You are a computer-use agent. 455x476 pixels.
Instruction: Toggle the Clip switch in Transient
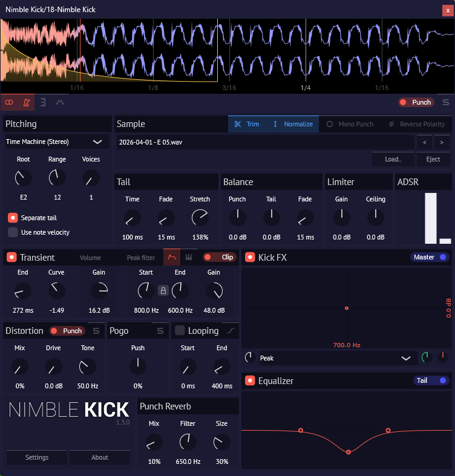(220, 257)
